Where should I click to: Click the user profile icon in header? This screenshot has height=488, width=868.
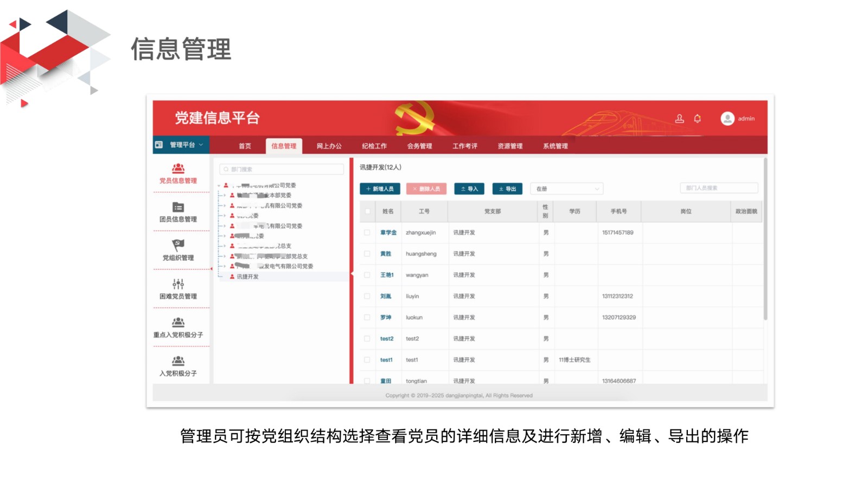679,118
